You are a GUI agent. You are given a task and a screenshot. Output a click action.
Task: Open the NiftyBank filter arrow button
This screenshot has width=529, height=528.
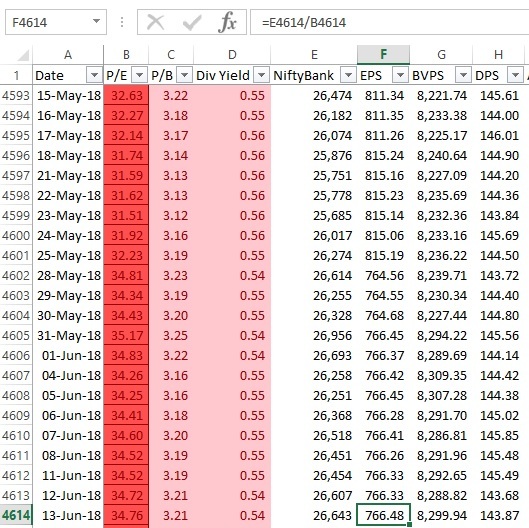[x=348, y=75]
